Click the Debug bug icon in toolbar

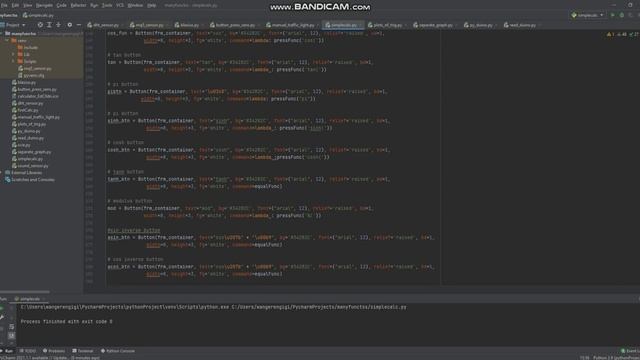[622, 15]
